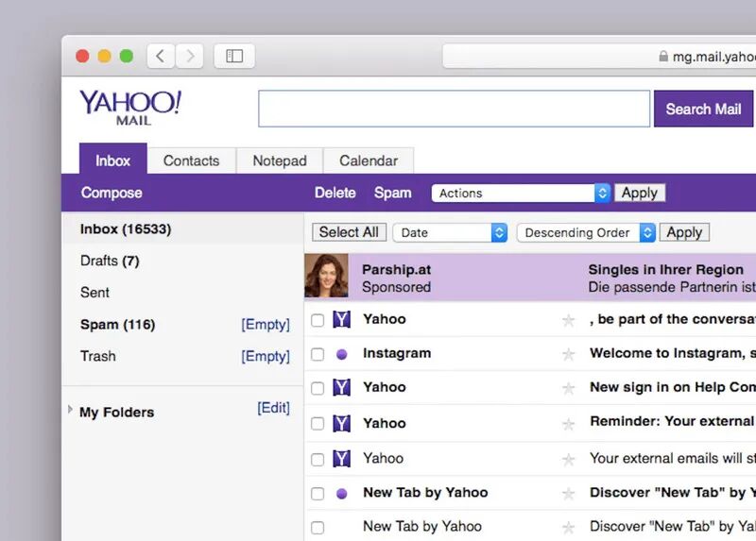The height and width of the screenshot is (541, 756).
Task: Expand the My Folders triangle
Action: pos(70,410)
